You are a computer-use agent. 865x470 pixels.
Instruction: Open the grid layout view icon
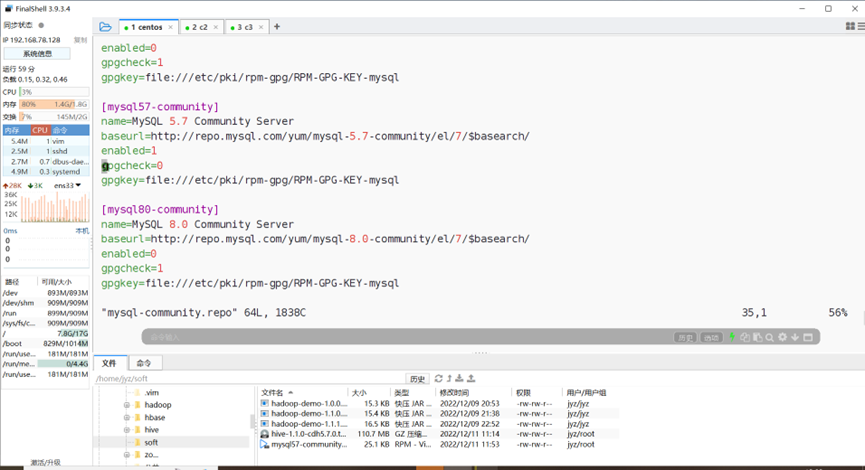coord(850,26)
